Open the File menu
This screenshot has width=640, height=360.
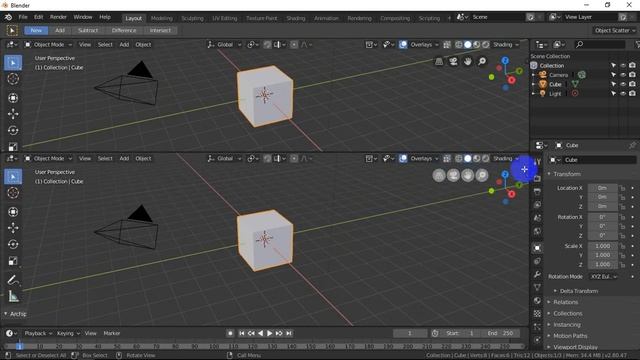(23, 17)
